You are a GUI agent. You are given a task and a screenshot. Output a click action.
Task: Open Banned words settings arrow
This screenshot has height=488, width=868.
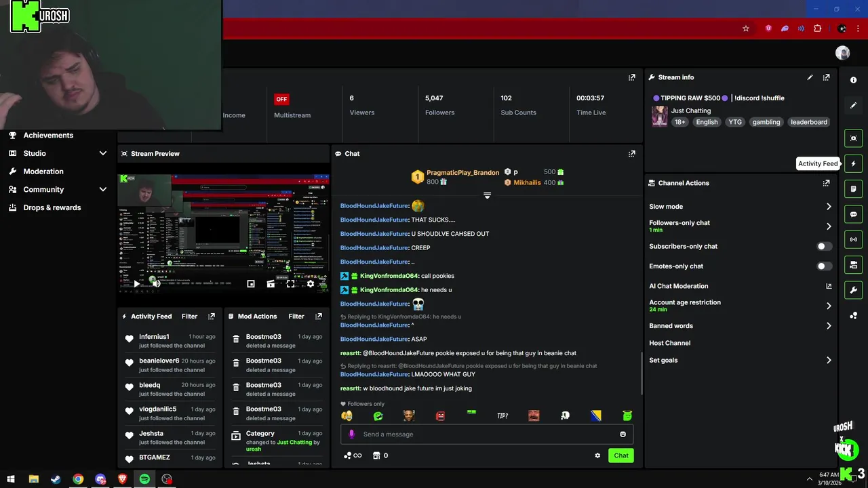pos(828,326)
